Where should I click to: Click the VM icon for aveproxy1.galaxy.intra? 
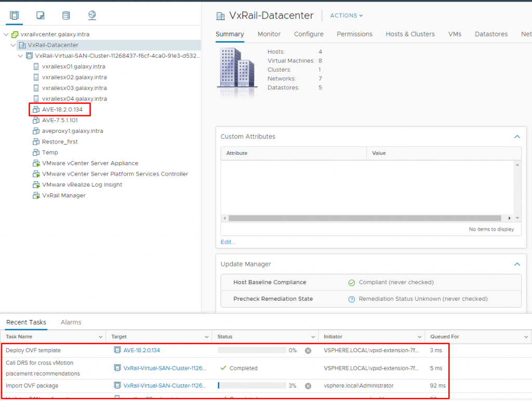36,131
